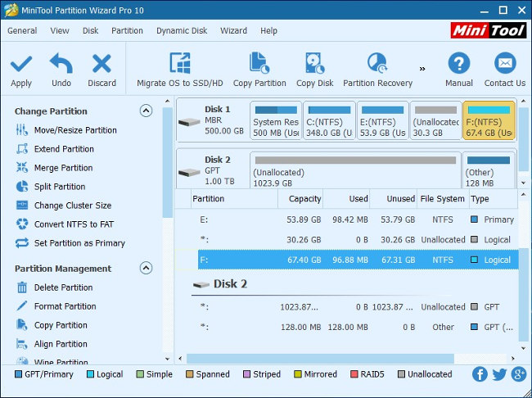Click the Apply checkmark icon
Viewport: 532px width, 398px height.
21,64
